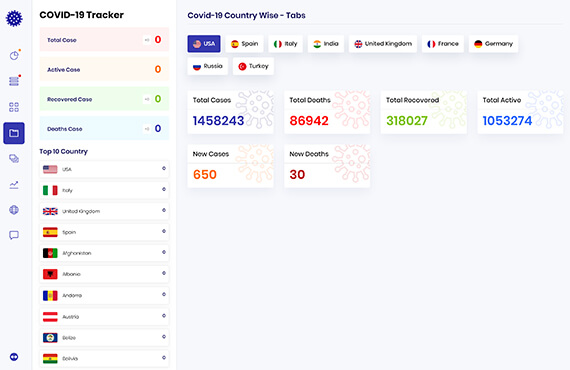This screenshot has width=570, height=370.
Task: Click the Top 10 Country heading
Action: pos(64,151)
